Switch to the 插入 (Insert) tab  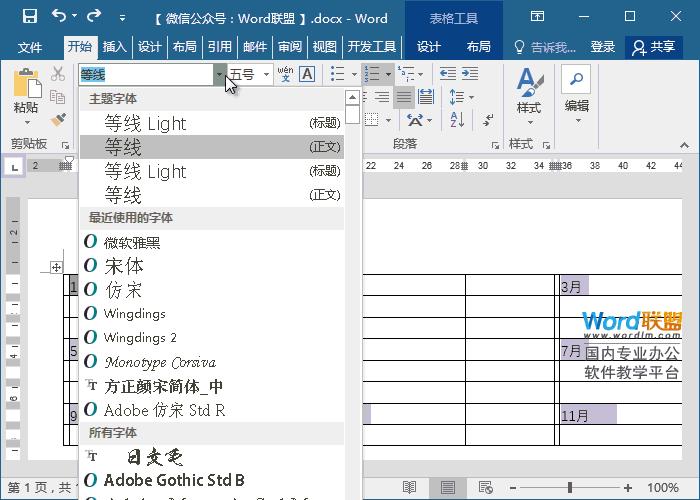(114, 47)
